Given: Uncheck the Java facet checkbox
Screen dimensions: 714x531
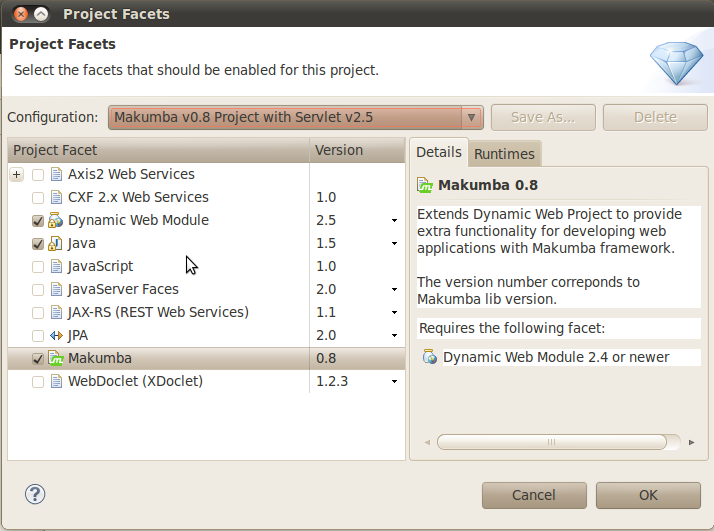Looking at the screenshot, I should tap(38, 244).
